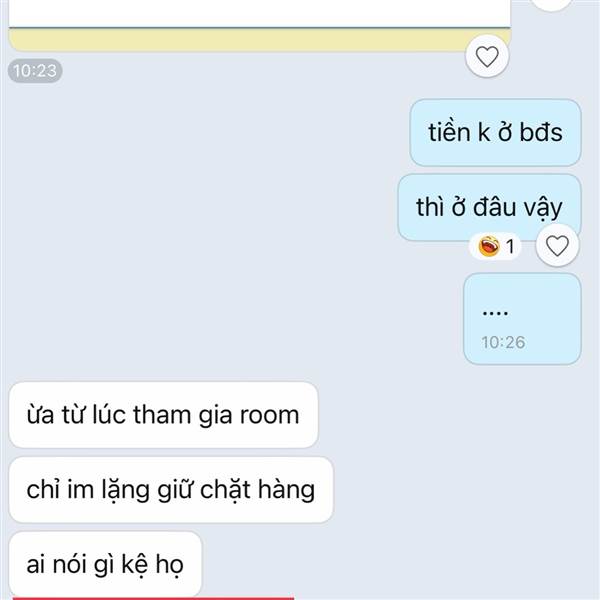This screenshot has width=600, height=600.
Task: Tap the '....' message sent at 10:26
Action: [522, 319]
